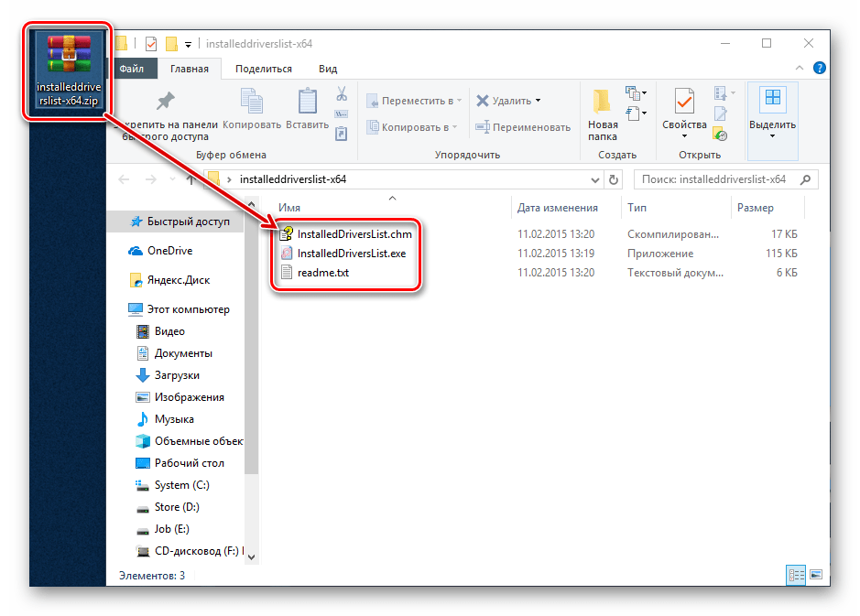Click the Refresh icon beside address bar

coord(614,179)
